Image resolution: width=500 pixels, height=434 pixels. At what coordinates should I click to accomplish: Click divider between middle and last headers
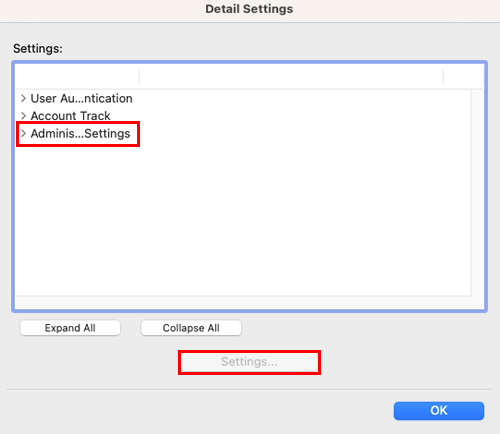tap(443, 77)
